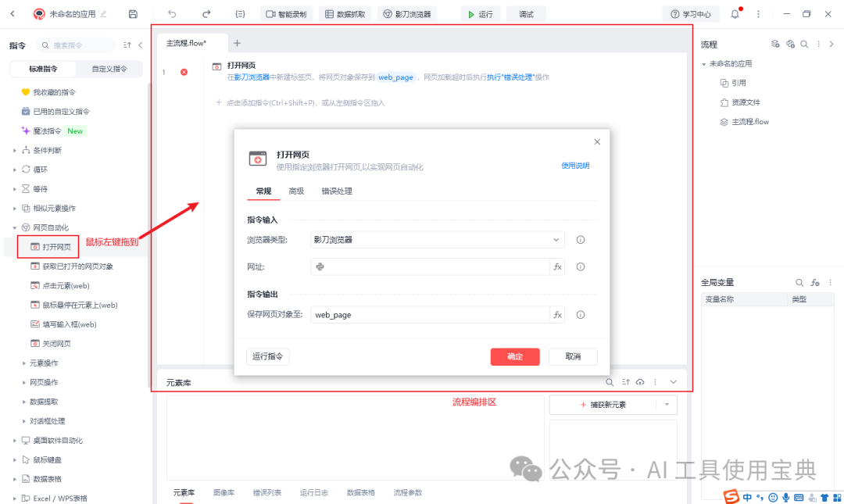Click the fx icon beside web_page
Image resolution: width=844 pixels, height=504 pixels.
click(x=558, y=314)
